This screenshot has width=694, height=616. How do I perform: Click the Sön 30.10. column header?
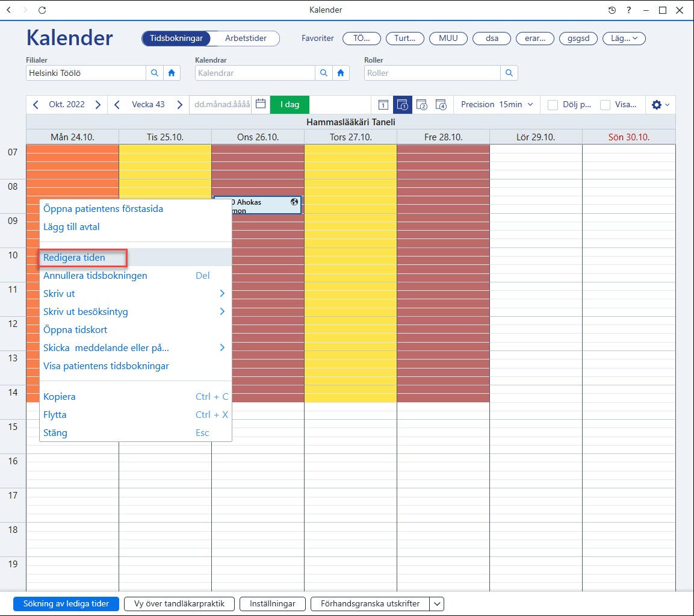pos(629,137)
